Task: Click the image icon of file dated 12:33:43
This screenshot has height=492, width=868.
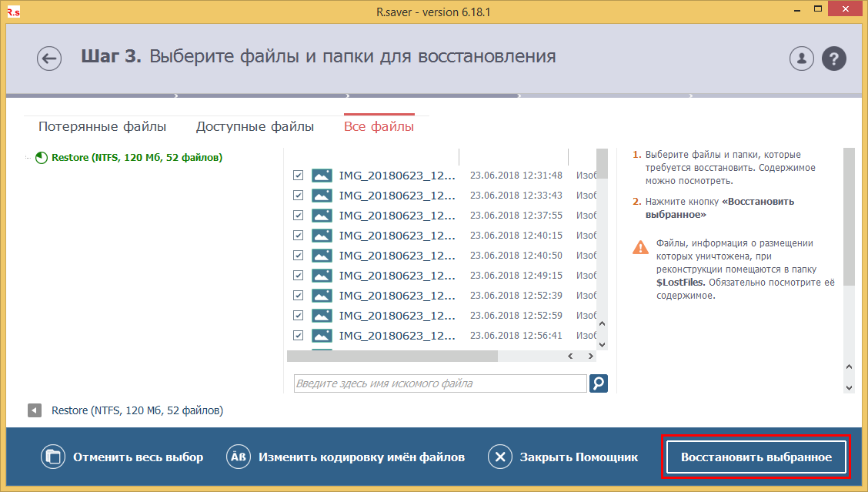Action: point(322,196)
